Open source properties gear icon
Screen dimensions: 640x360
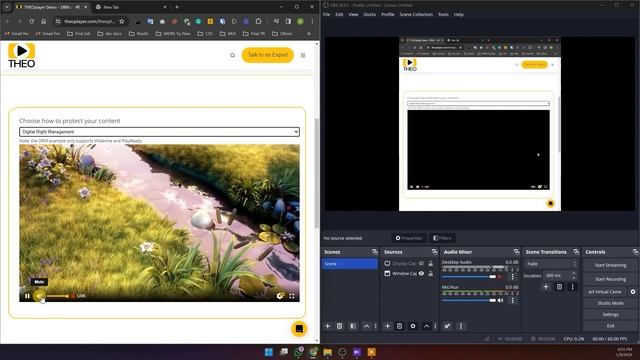tap(413, 326)
